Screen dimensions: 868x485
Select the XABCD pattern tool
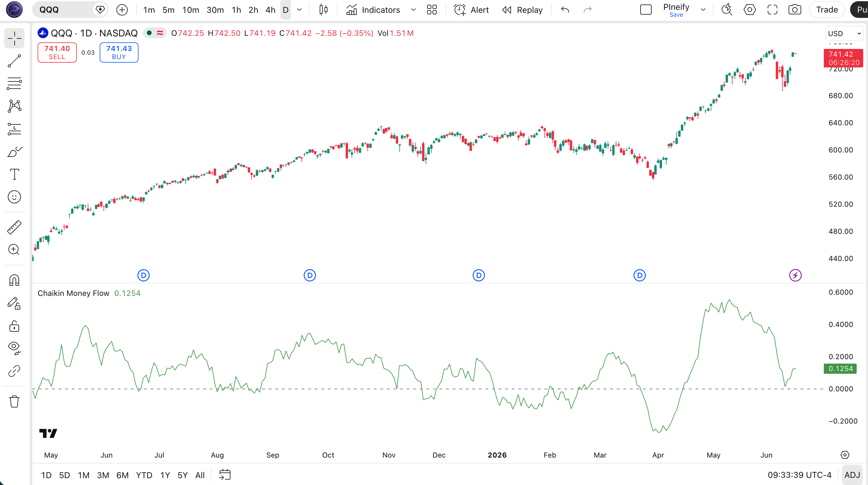[x=14, y=106]
